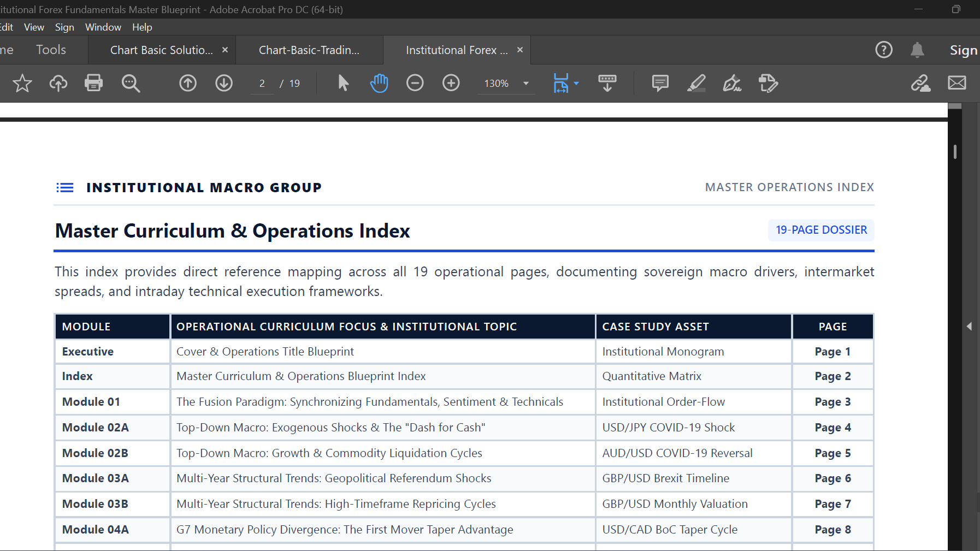Open the find text search tool
Image resolution: width=980 pixels, height=551 pixels.
pos(131,83)
